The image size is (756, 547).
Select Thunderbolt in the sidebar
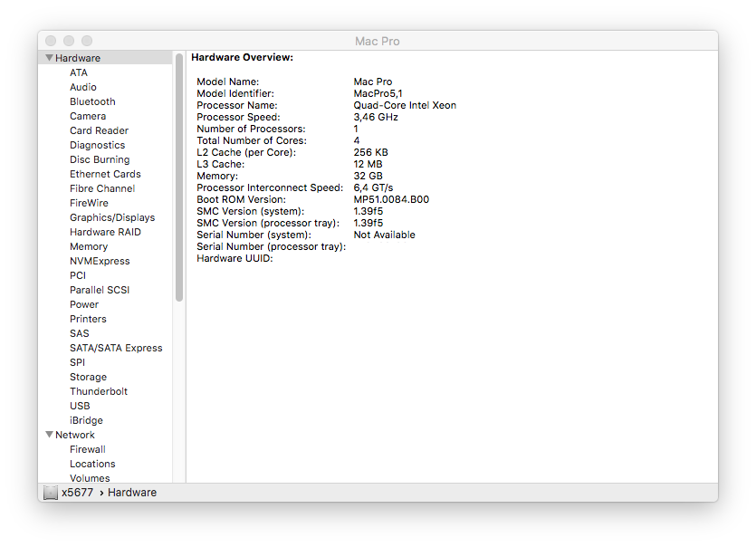pos(99,390)
